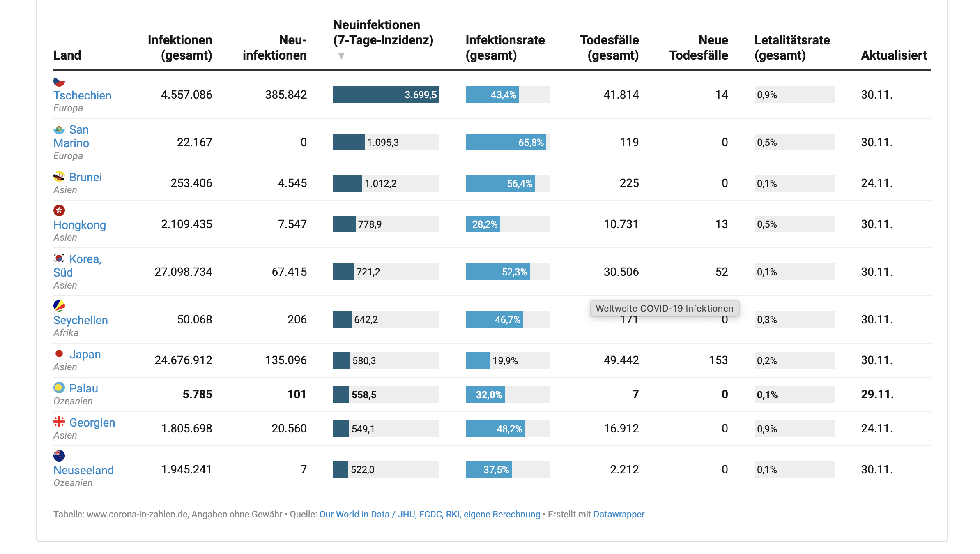Click the Hong Kong flag icon

click(59, 211)
